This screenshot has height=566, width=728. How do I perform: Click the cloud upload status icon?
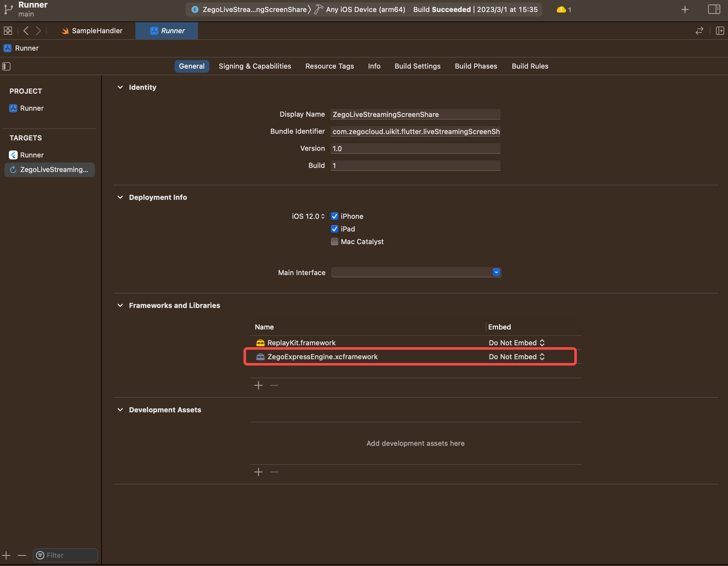point(561,9)
